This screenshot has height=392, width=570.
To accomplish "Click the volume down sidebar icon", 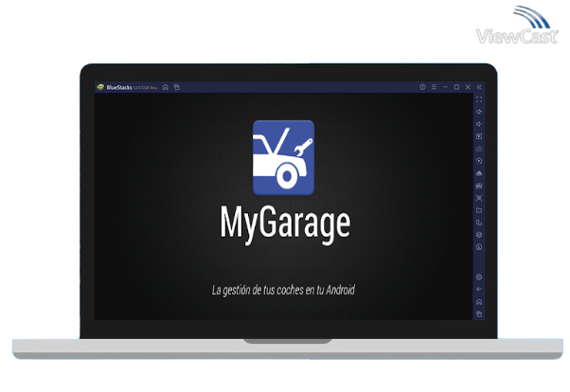I will pyautogui.click(x=479, y=124).
